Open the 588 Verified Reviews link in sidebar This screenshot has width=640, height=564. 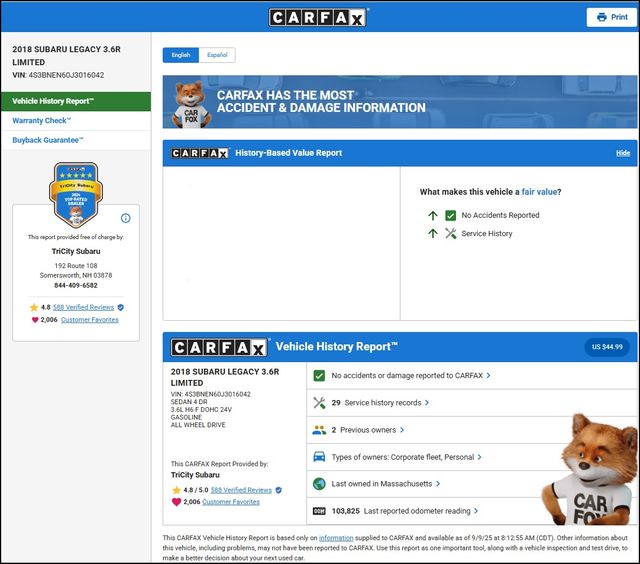click(84, 308)
